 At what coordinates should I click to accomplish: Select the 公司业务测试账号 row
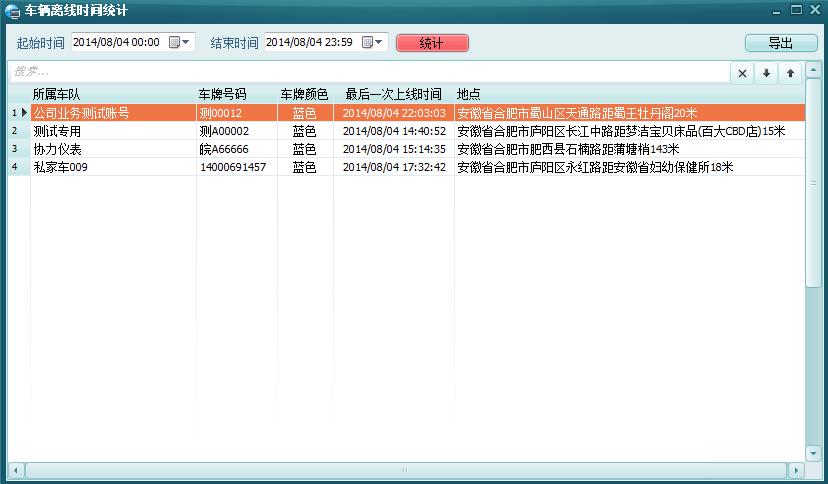81,113
